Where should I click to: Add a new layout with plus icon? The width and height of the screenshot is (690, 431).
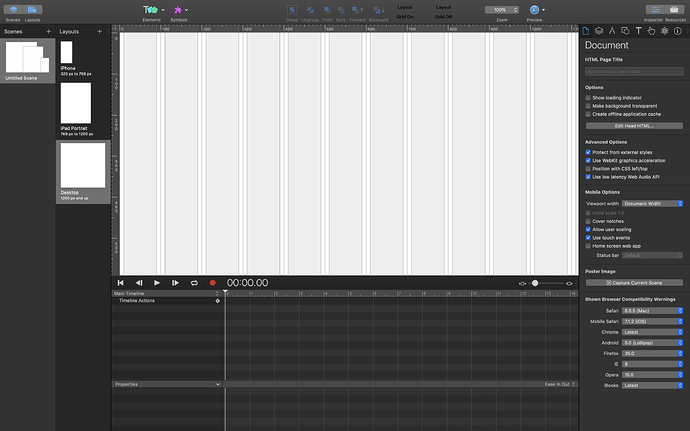point(99,31)
